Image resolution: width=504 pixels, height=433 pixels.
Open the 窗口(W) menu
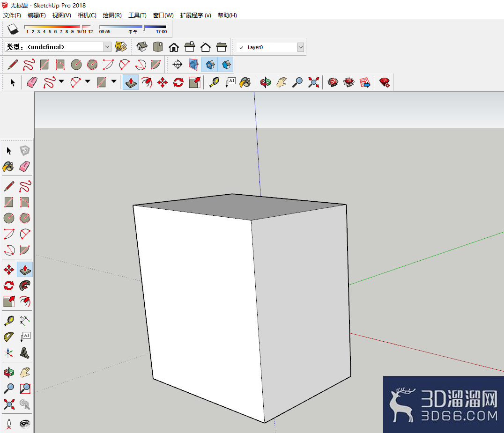[x=163, y=15]
